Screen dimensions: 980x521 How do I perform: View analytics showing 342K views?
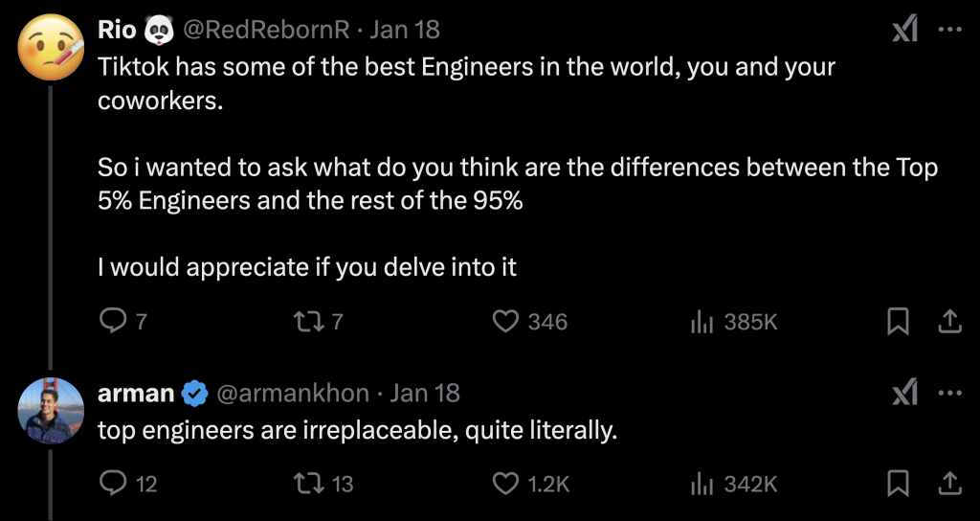(x=702, y=484)
